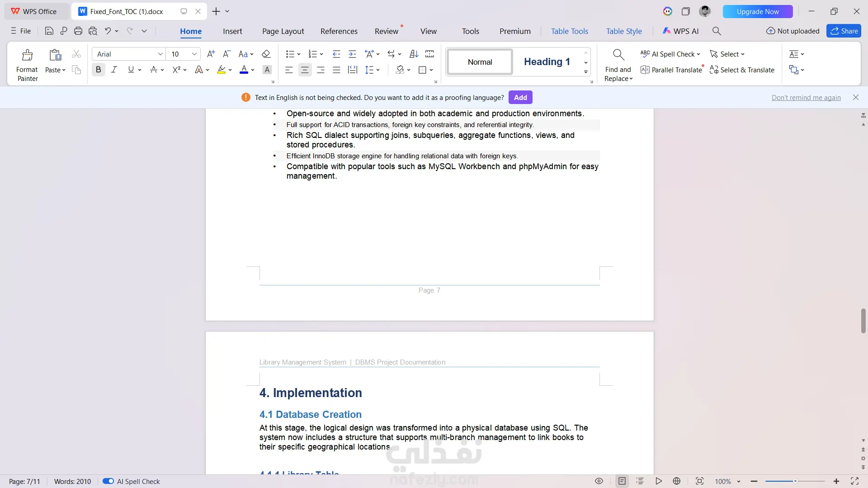This screenshot has width=868, height=488.
Task: Toggle Underline formatting
Action: (131, 70)
